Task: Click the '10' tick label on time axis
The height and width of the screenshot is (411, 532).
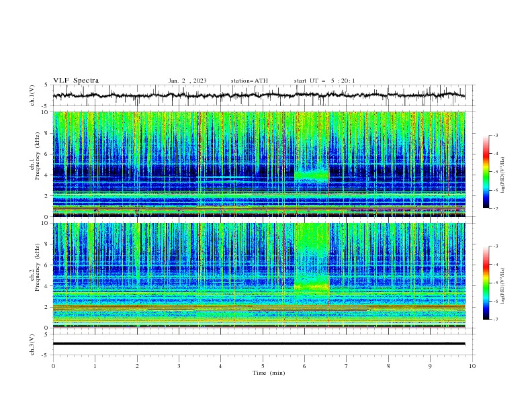Action: pos(472,366)
